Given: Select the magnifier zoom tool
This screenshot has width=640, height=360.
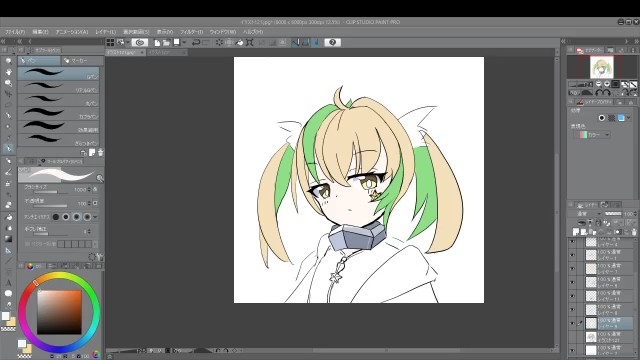Looking at the screenshot, I should pyautogui.click(x=8, y=61).
